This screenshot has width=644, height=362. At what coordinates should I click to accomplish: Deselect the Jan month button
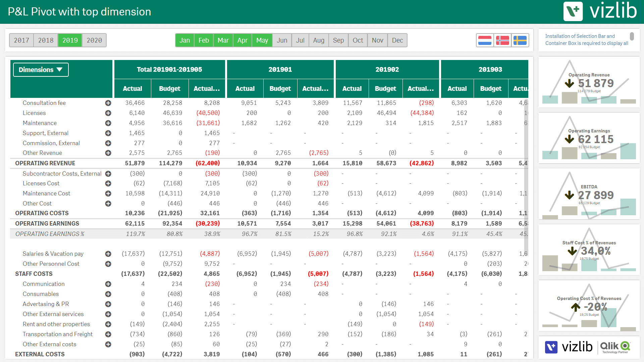coord(185,40)
